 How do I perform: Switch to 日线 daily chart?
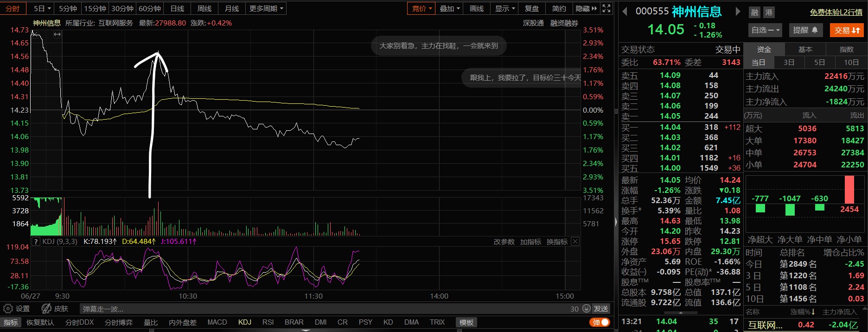177,8
